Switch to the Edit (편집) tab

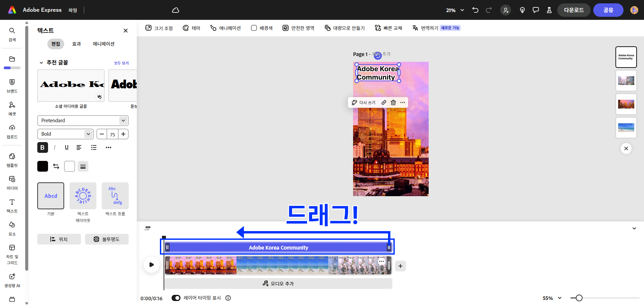point(55,44)
